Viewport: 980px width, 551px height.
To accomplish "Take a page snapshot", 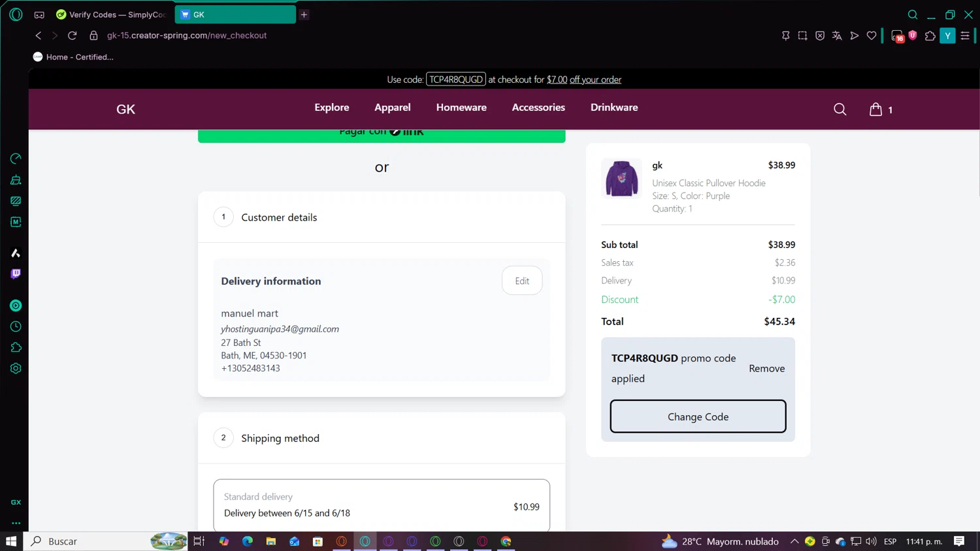I will coord(803,36).
